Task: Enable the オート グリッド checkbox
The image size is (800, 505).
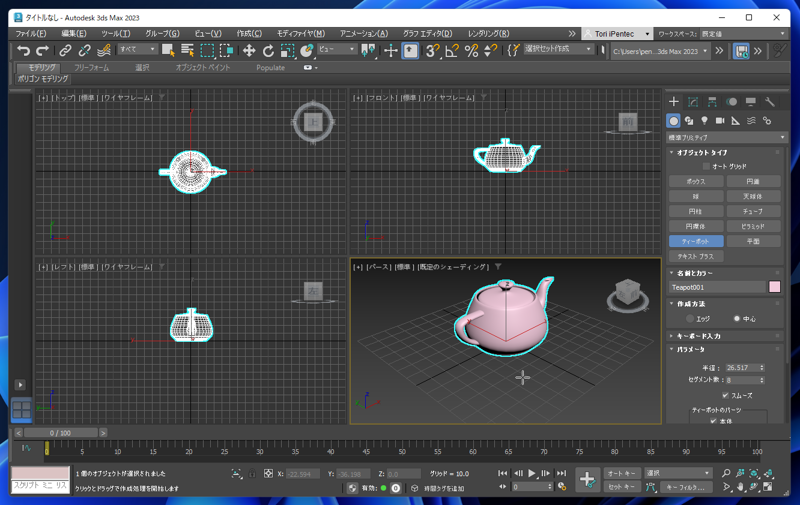Action: (x=706, y=166)
